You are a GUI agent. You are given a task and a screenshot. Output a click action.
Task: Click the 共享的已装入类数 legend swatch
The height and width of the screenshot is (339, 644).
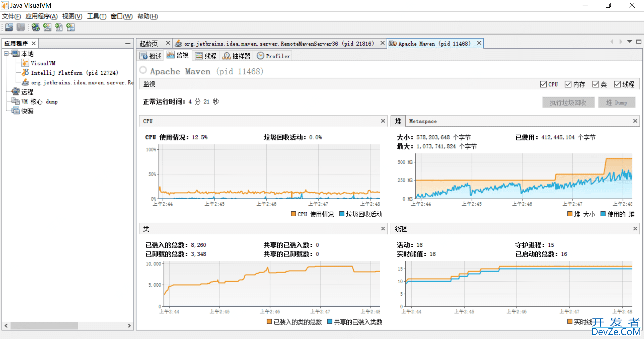pos(330,322)
